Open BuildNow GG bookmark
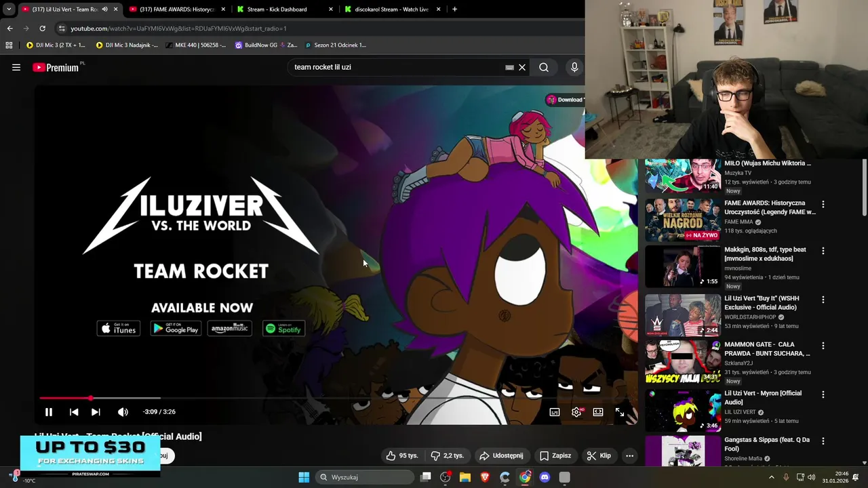The height and width of the screenshot is (488, 868). tap(266, 45)
